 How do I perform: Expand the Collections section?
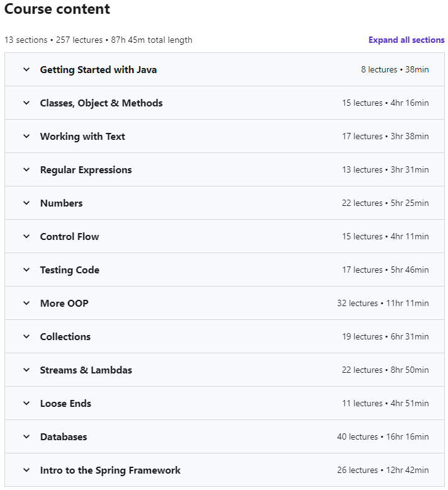(65, 337)
